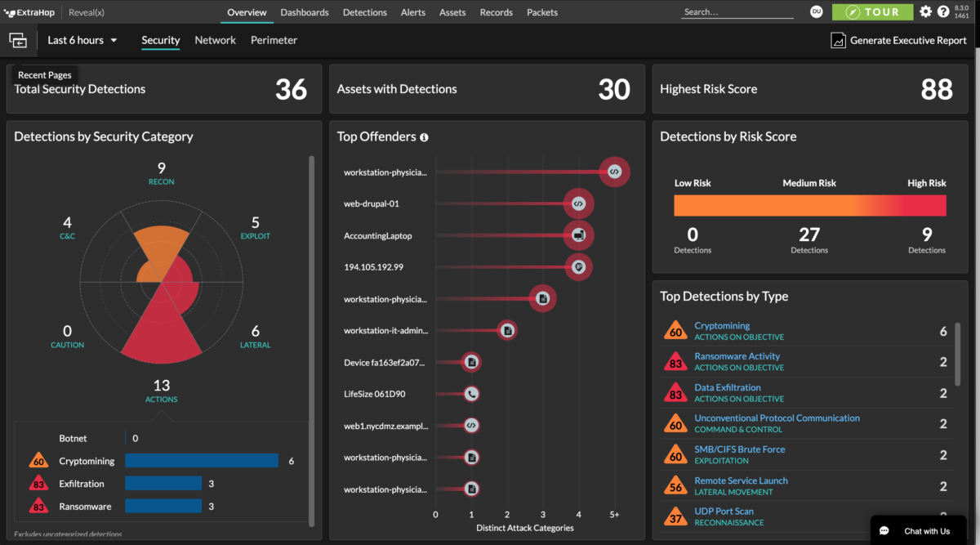Click the Generate Executive Report chart icon

pyautogui.click(x=838, y=39)
